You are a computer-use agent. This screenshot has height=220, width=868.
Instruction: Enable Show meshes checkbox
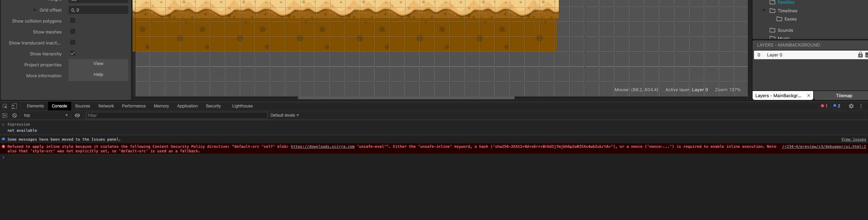pos(73,31)
